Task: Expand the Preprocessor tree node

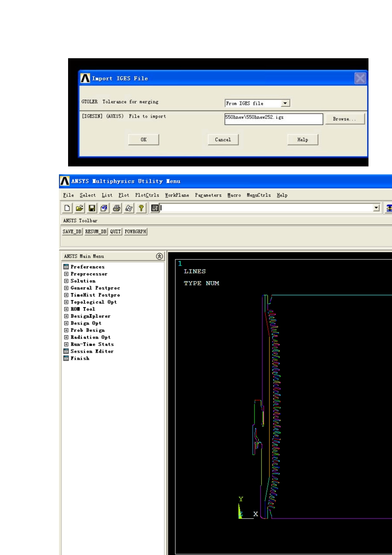Action: [66, 274]
